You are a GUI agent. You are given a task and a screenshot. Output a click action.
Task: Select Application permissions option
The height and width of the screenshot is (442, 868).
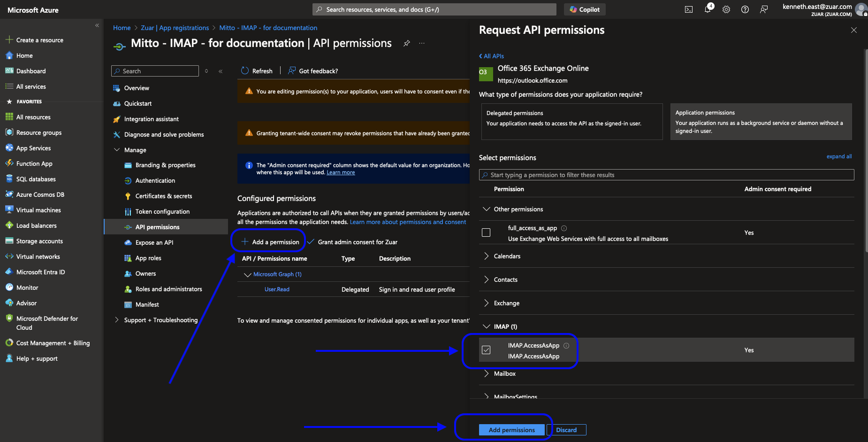point(761,122)
